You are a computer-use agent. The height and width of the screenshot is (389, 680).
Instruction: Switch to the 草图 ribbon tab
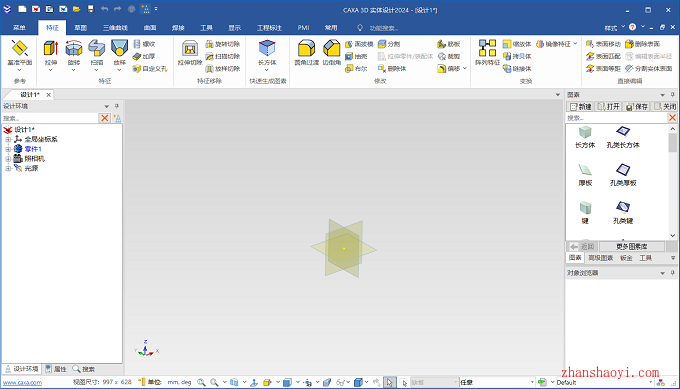(80, 28)
